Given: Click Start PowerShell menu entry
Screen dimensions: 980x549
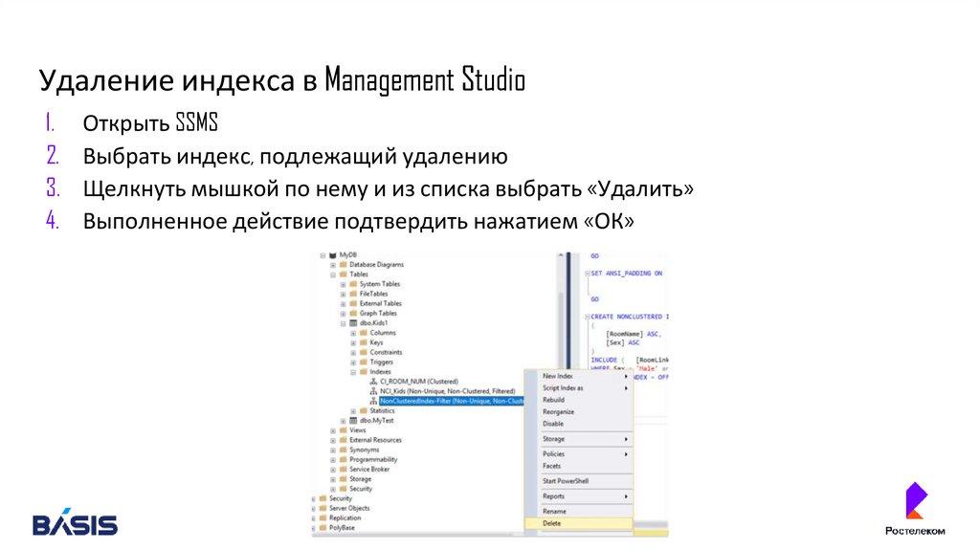Looking at the screenshot, I should click(566, 480).
